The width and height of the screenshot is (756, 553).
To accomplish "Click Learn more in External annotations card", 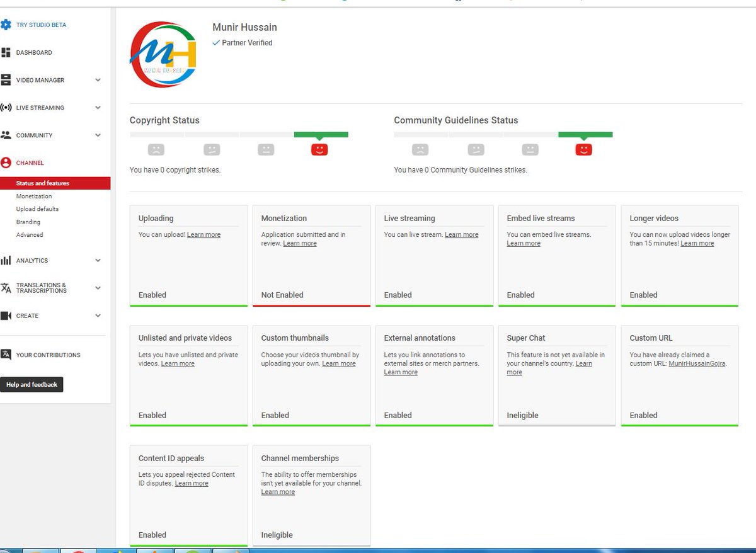I will point(401,373).
